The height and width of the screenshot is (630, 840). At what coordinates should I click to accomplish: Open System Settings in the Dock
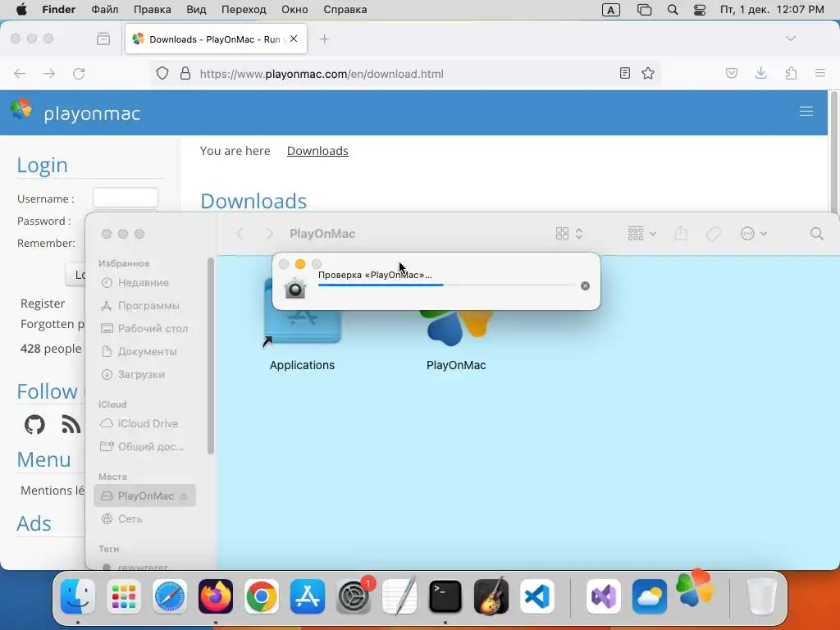point(354,596)
